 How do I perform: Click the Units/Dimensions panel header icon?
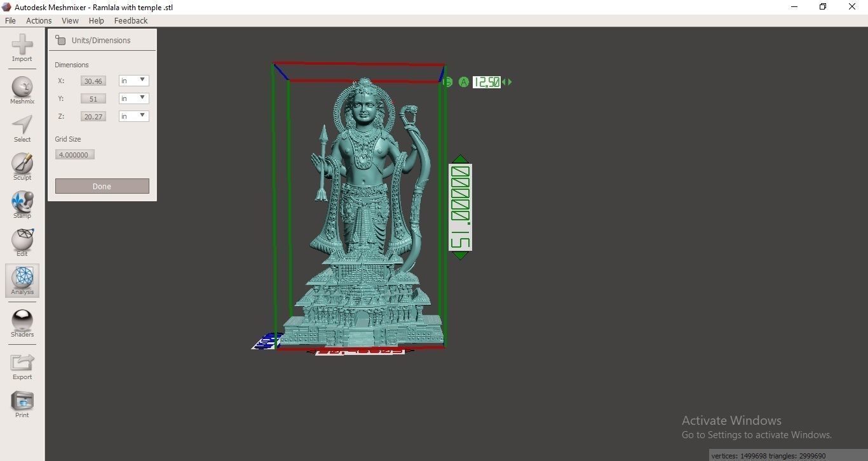(x=60, y=40)
